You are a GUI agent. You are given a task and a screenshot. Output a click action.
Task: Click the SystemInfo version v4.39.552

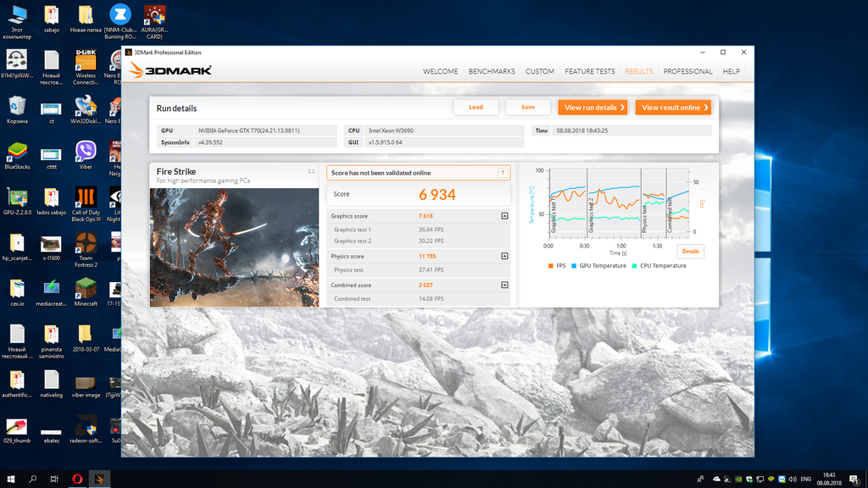click(x=210, y=142)
